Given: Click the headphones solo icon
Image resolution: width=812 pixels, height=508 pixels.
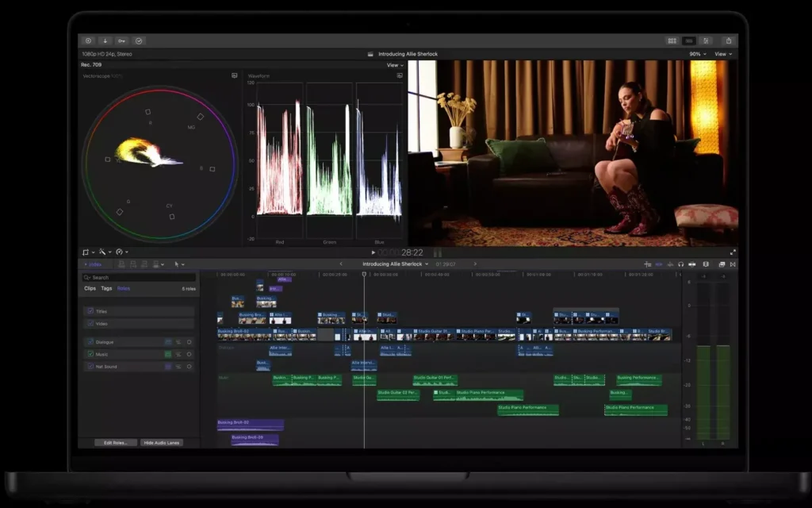Looking at the screenshot, I should (x=681, y=264).
